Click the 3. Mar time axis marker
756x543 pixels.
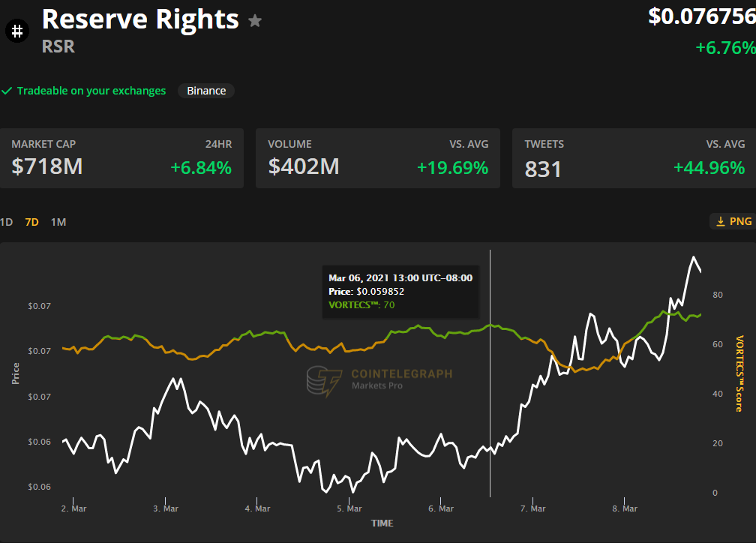[x=166, y=508]
